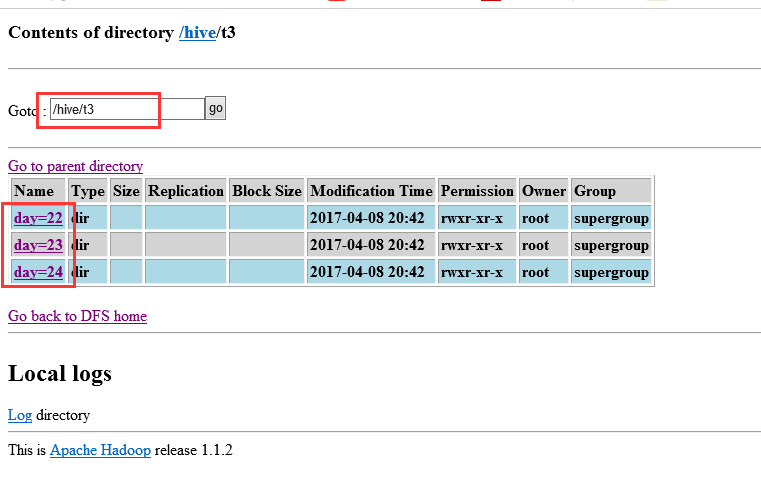Image resolution: width=761 pixels, height=481 pixels.
Task: Select the Replication column header
Action: pos(186,191)
